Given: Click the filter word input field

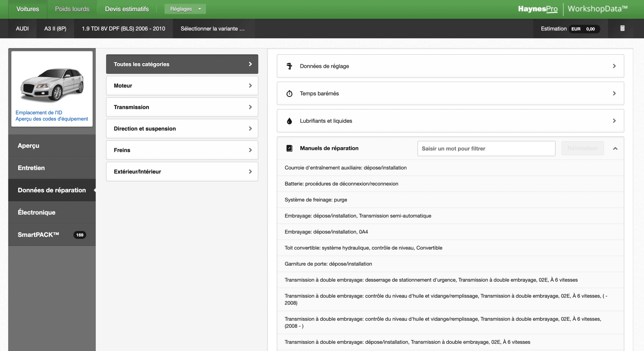Looking at the screenshot, I should 486,148.
